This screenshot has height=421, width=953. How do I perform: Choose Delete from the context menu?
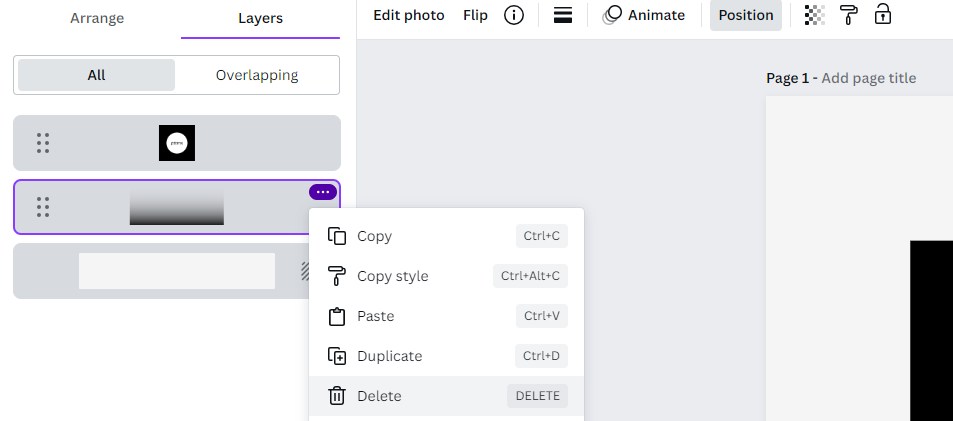point(447,396)
